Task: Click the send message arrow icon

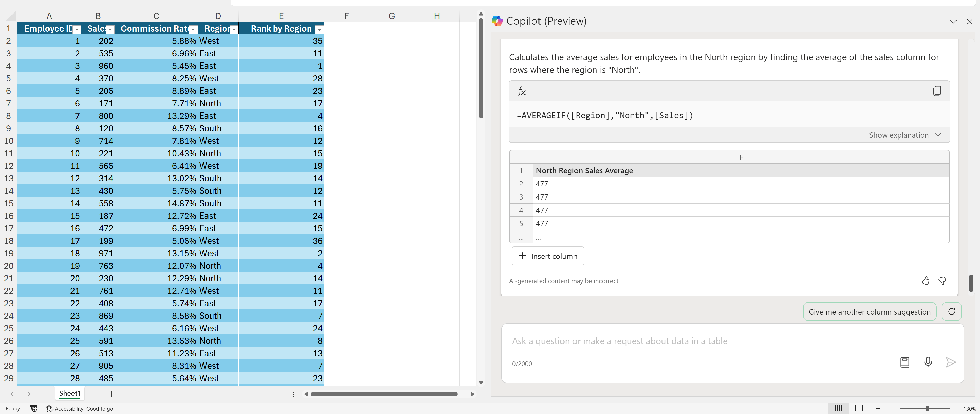Action: click(950, 362)
